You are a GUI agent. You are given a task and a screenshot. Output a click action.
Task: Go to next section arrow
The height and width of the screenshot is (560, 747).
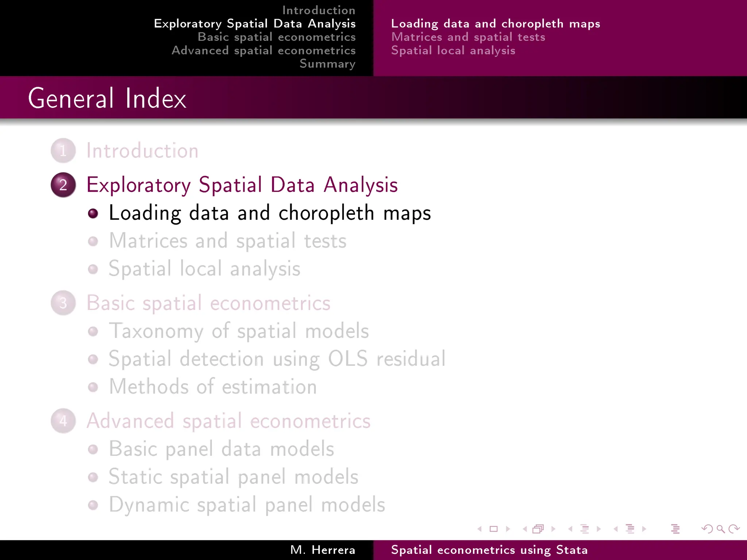click(x=644, y=529)
